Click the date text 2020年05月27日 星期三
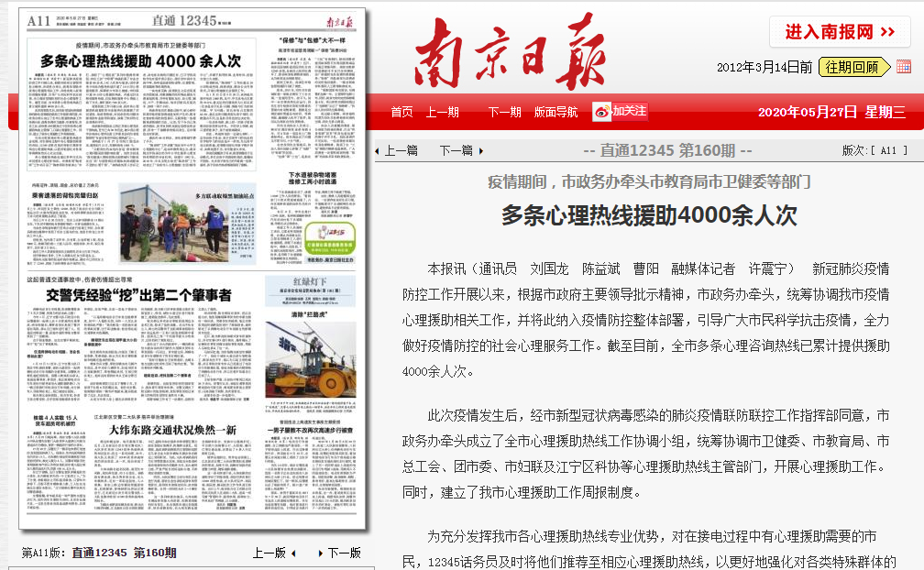The width and height of the screenshot is (924, 570). pos(831,112)
